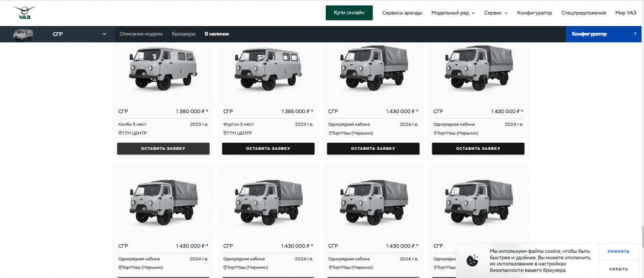
Task: Open Мир УАЗ in the top menu
Action: (626, 13)
